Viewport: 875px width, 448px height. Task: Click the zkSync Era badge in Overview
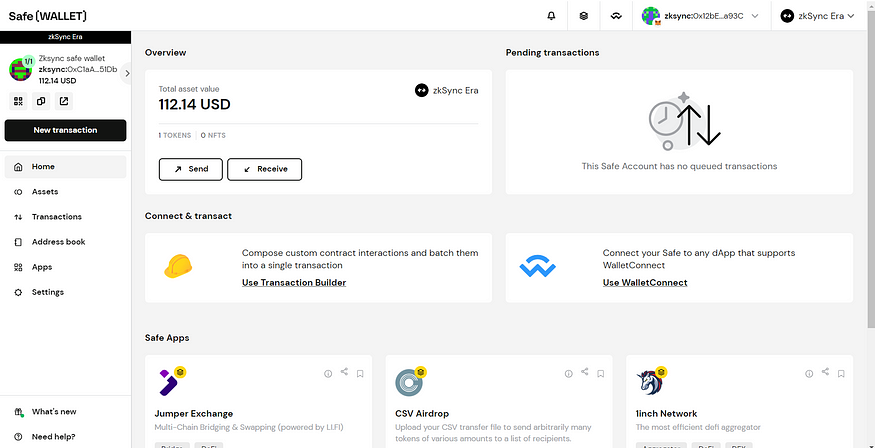(446, 90)
